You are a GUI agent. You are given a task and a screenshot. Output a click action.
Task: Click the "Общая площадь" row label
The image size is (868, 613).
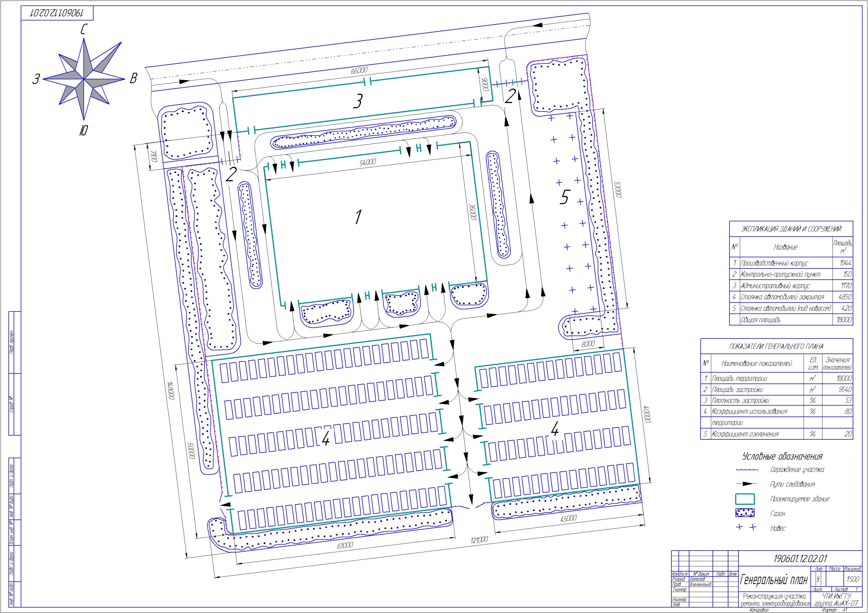[760, 320]
